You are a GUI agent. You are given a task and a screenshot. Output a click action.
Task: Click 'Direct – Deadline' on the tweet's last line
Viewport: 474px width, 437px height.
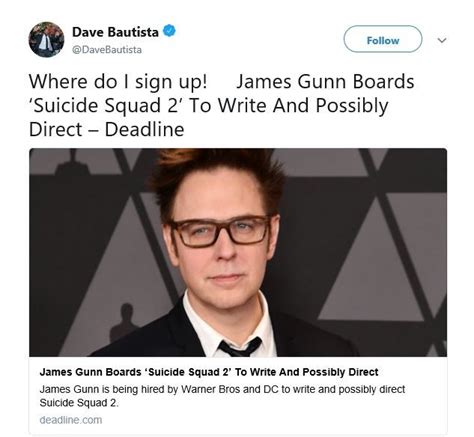click(107, 129)
